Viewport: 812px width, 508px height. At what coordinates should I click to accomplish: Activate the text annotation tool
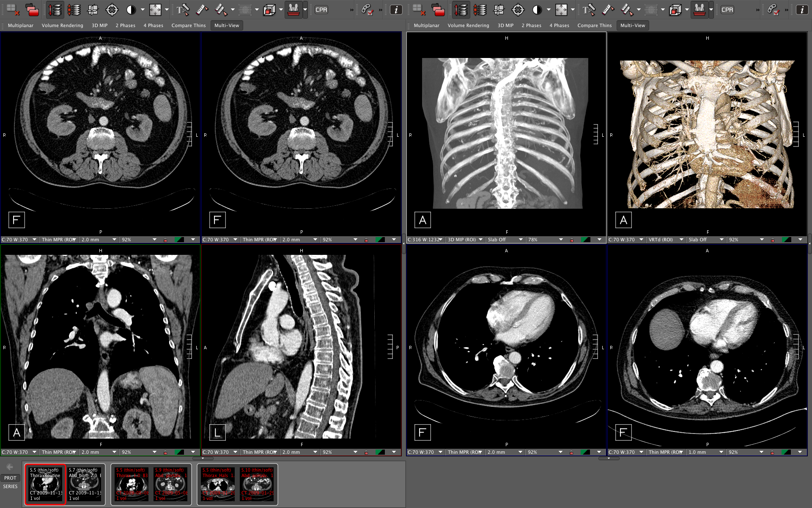pos(183,9)
